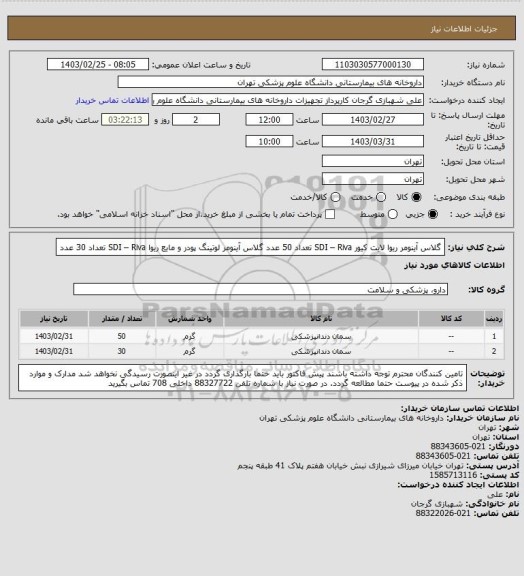Click the deadline hour field 12:00
This screenshot has width=524, height=576.
[x=269, y=120]
